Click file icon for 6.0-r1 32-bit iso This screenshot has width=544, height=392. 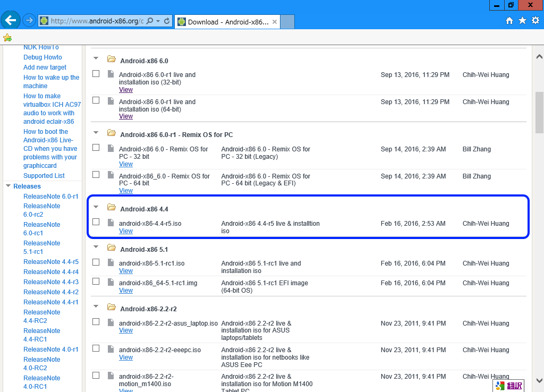click(x=110, y=73)
